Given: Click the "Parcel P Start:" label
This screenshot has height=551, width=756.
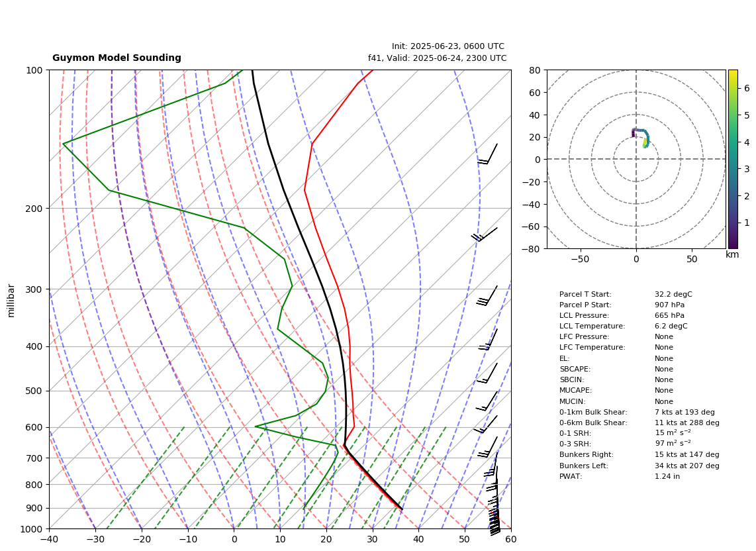Looking at the screenshot, I should 585,305.
